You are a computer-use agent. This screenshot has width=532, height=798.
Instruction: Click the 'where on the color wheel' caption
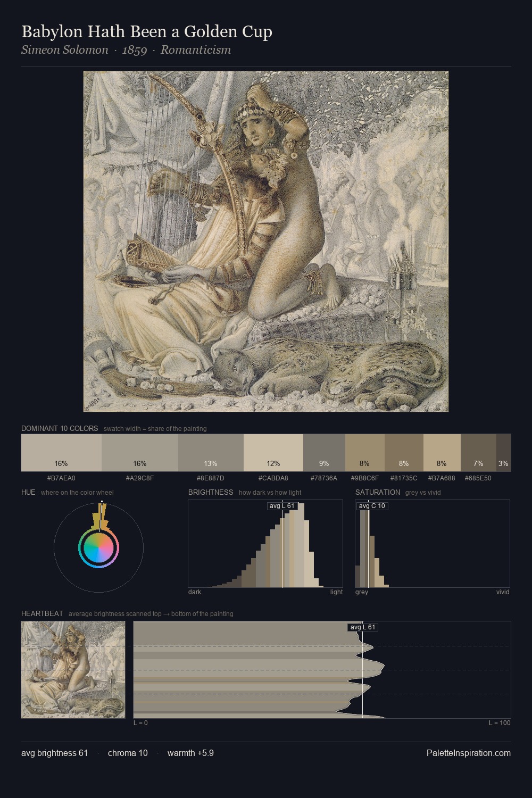(x=77, y=493)
